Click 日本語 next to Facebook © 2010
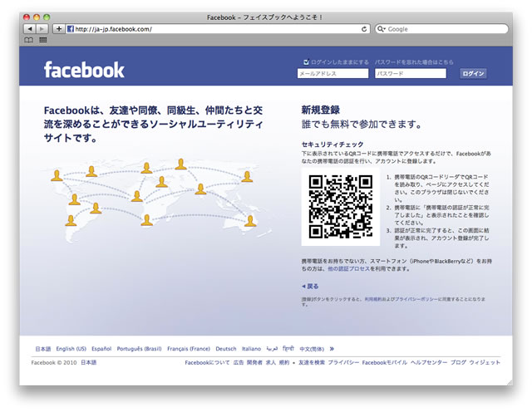Viewport: 532px width, 412px height. point(89,362)
